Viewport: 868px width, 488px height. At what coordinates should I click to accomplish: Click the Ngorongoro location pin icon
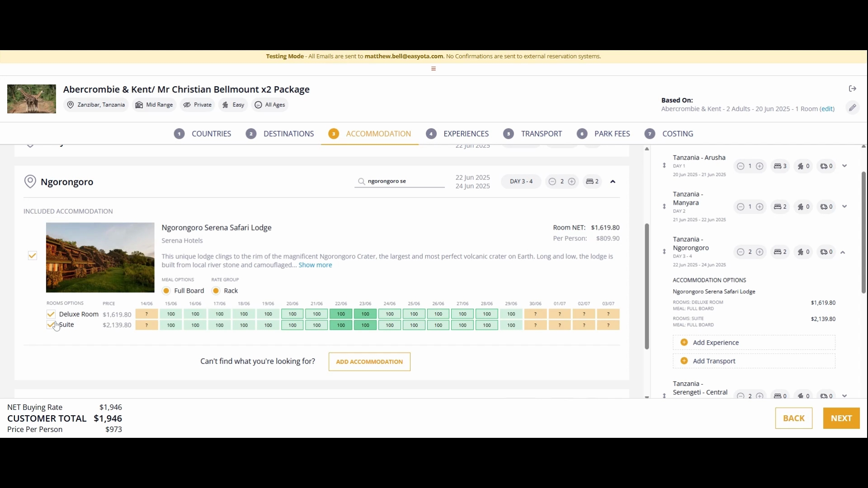click(30, 182)
